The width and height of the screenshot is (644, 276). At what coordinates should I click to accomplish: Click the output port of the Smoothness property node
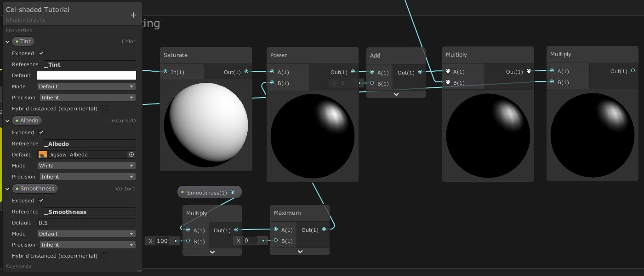click(233, 192)
